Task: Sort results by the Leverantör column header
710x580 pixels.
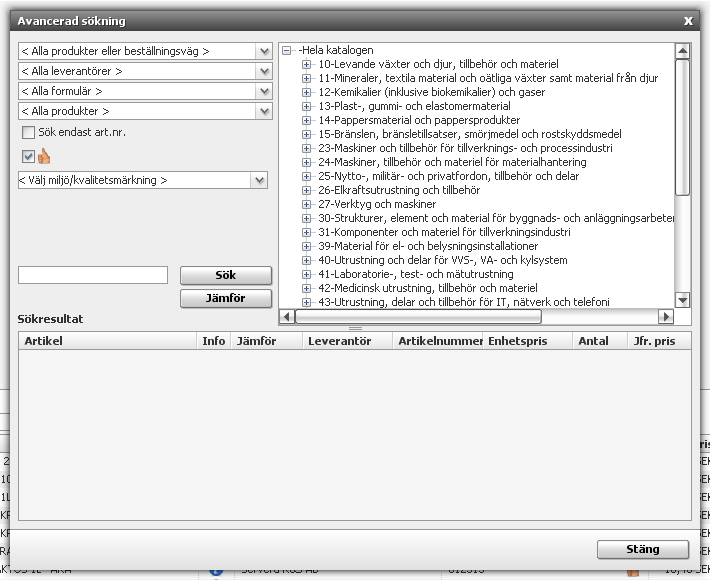Action: click(347, 341)
